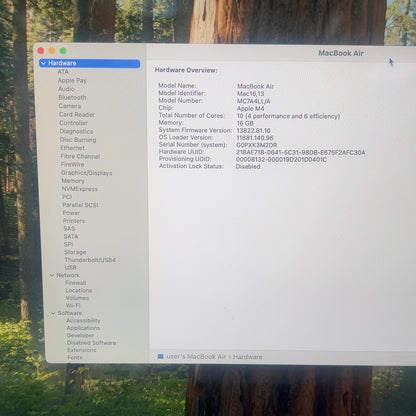
Task: Select the Serial Number value text
Action: [x=257, y=145]
